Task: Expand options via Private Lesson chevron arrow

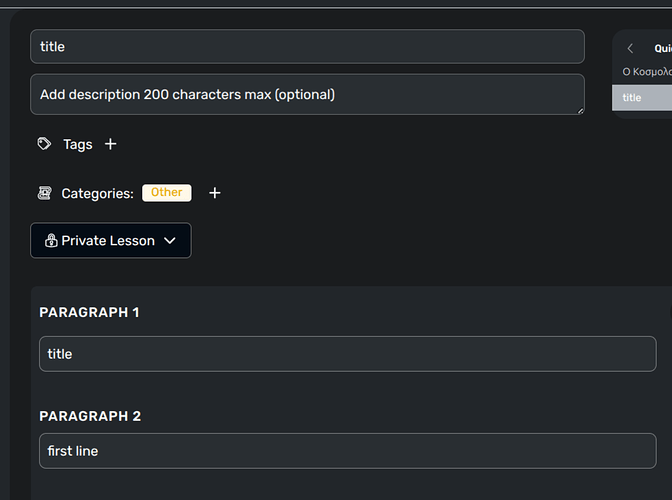Action: click(x=170, y=241)
